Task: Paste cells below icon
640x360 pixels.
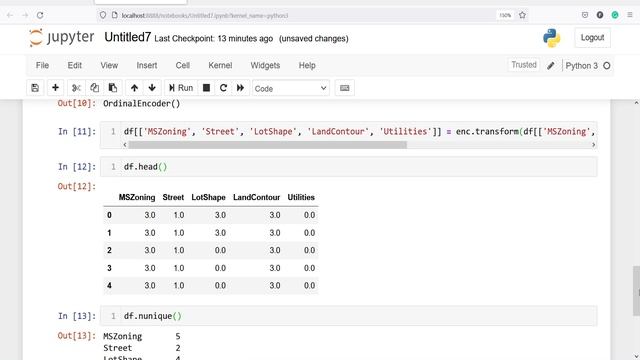Action: pyautogui.click(x=112, y=88)
